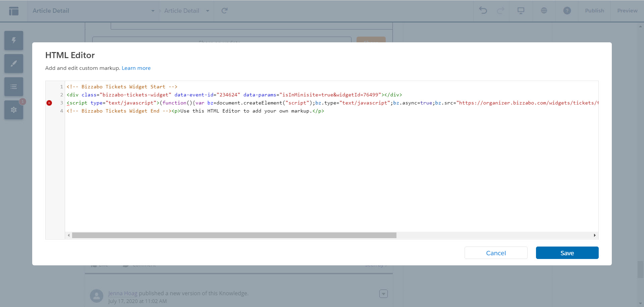The image size is (644, 307).
Task: Click the Learn more link
Action: (136, 68)
